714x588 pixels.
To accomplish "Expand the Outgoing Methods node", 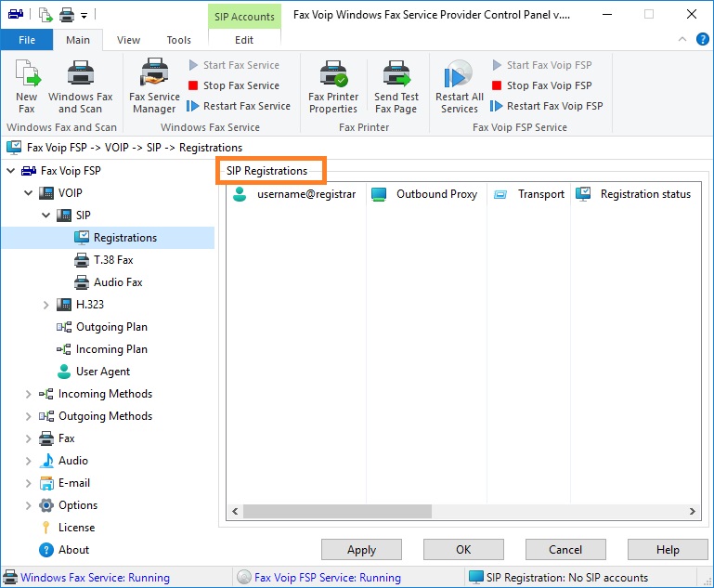I will pyautogui.click(x=28, y=416).
